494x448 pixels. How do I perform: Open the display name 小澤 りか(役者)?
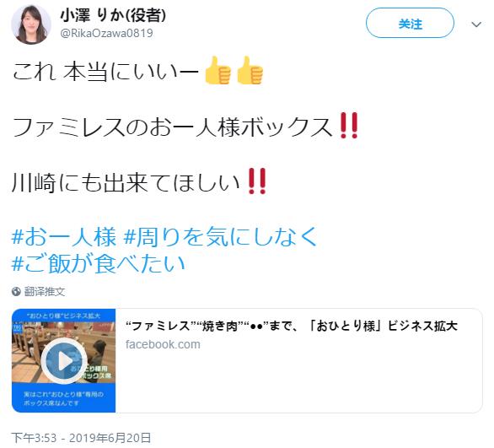click(x=113, y=15)
